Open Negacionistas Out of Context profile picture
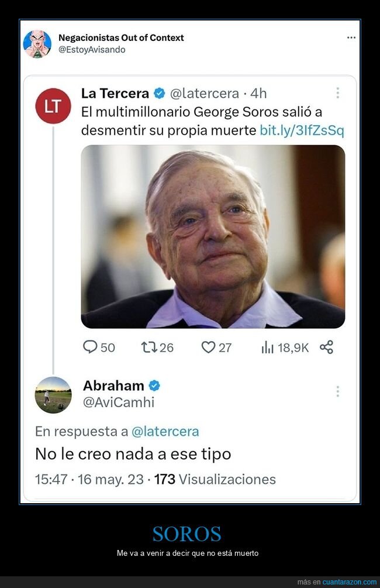The height and width of the screenshot is (588, 380). 37,44
